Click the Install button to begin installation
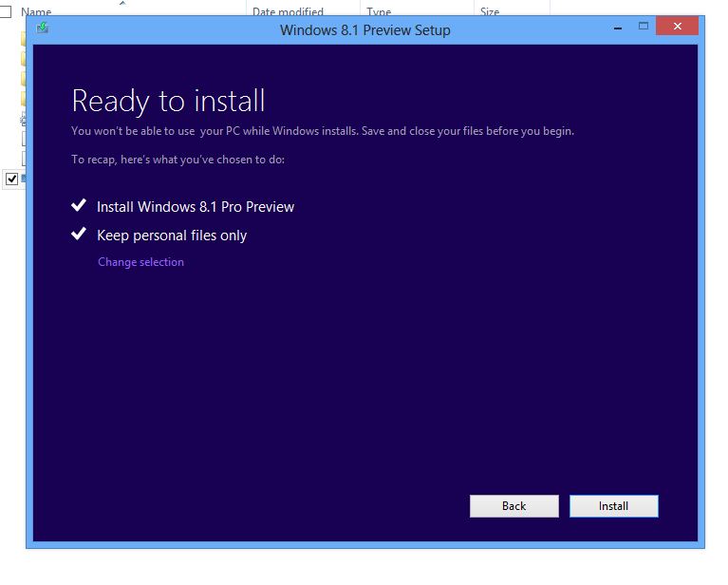This screenshot has width=728, height=585. (x=614, y=506)
